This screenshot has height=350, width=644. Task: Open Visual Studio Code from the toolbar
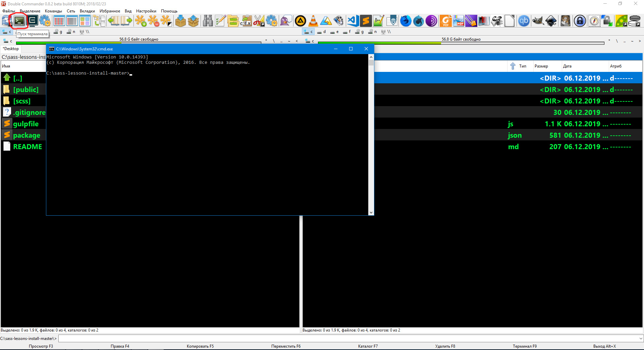(x=353, y=21)
